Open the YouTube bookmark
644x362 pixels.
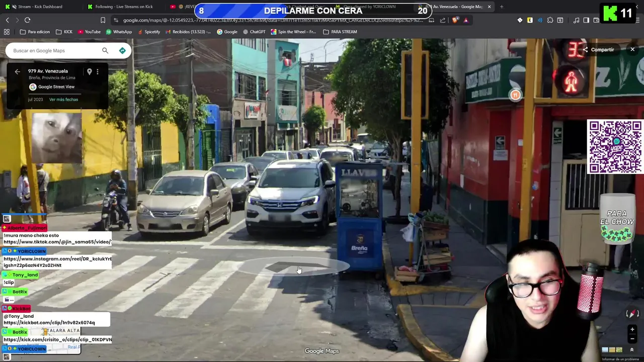89,32
